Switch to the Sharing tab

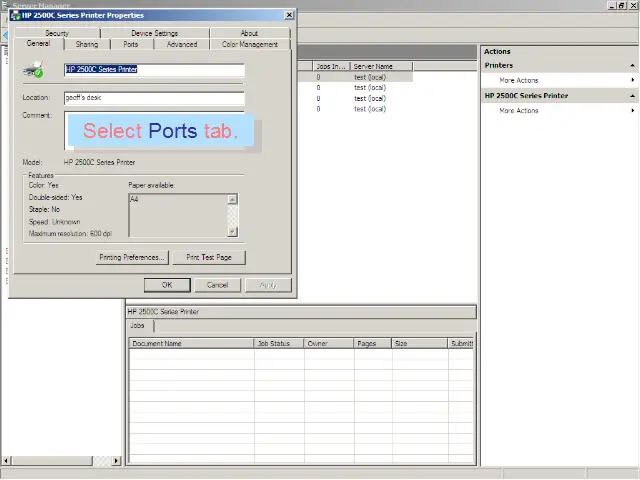pyautogui.click(x=87, y=44)
